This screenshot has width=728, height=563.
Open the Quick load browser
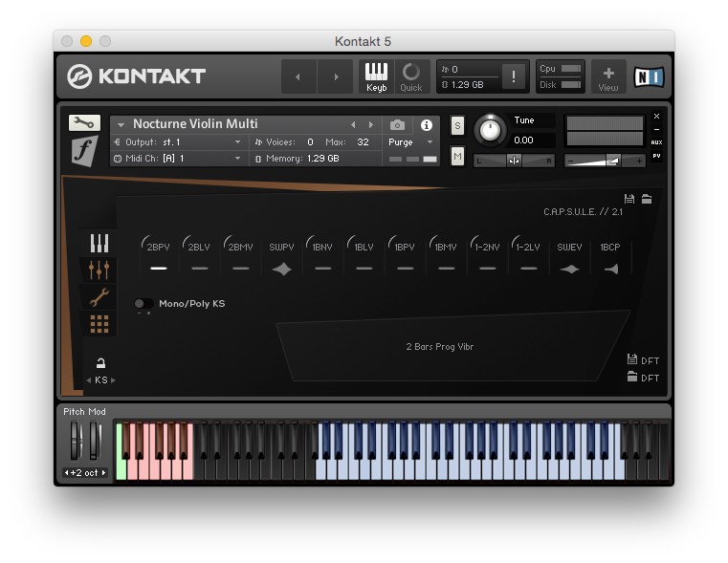coord(411,76)
